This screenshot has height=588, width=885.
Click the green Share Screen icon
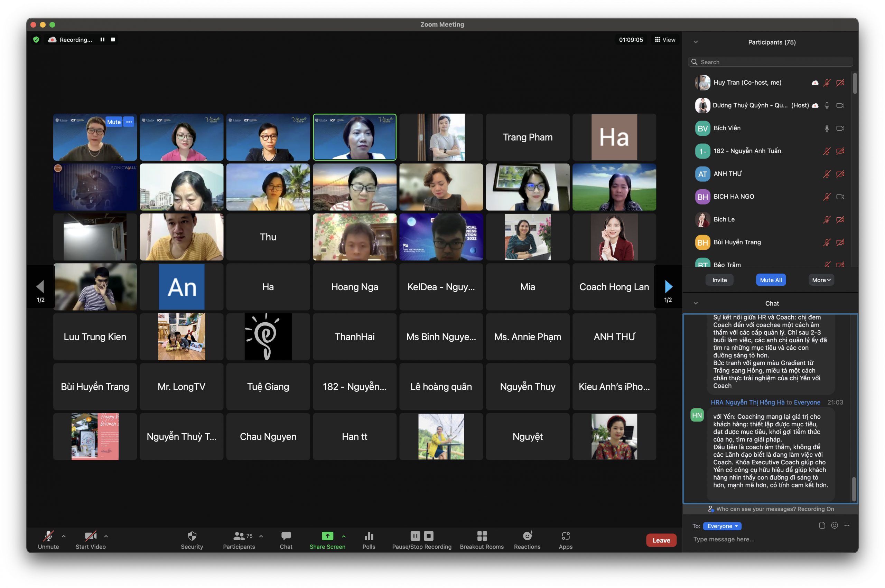(x=327, y=535)
